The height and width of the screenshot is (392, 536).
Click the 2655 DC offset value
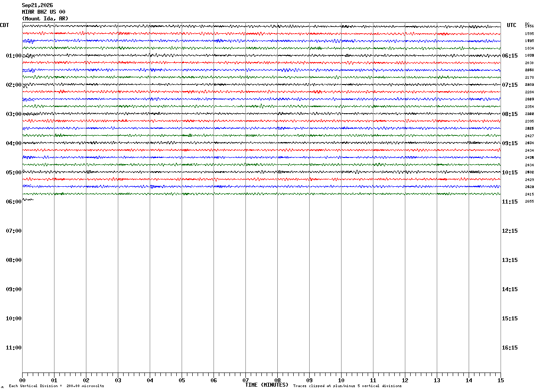529,201
